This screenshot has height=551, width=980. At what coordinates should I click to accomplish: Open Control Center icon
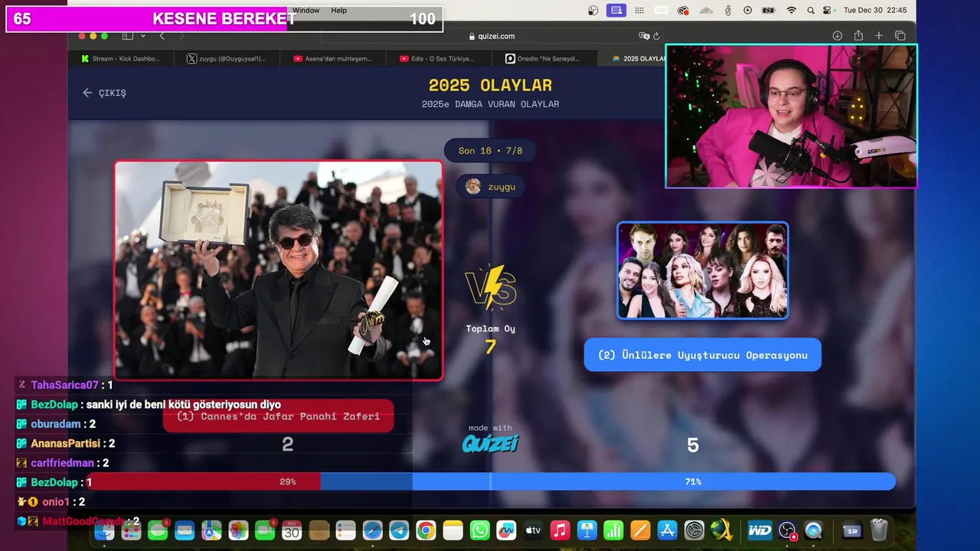coord(827,11)
